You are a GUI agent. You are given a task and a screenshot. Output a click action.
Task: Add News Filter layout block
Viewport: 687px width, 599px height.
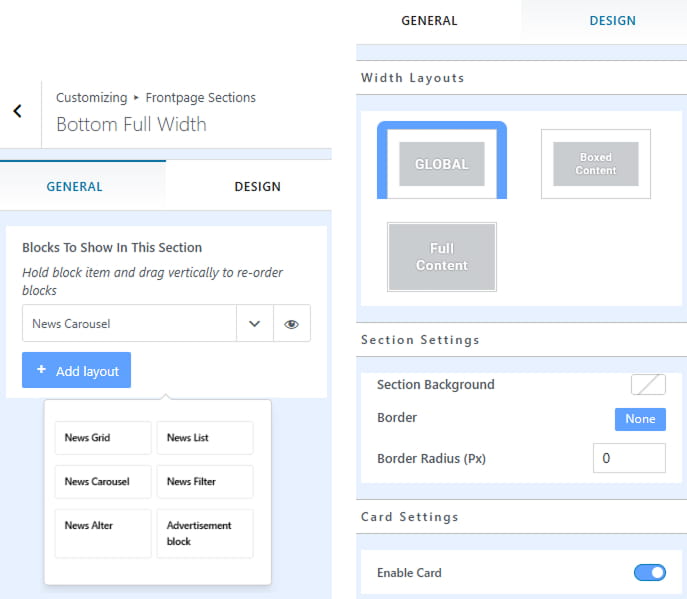tap(205, 482)
